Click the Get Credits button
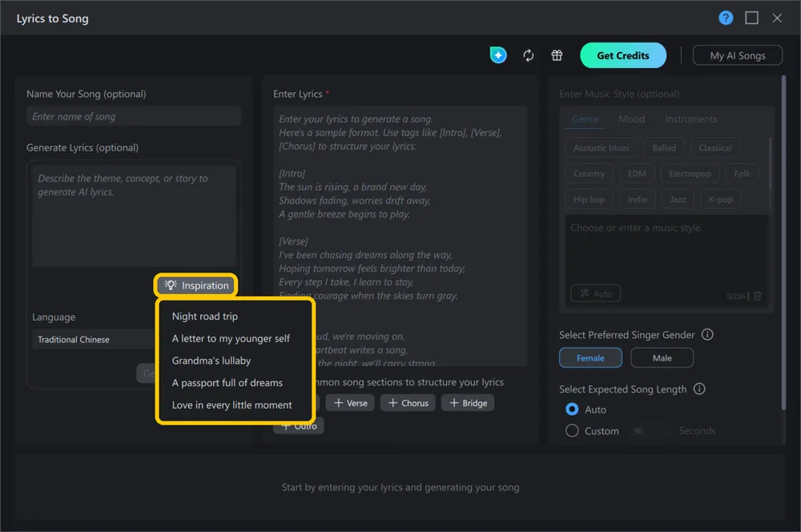Viewport: 801px width, 532px height. [x=623, y=55]
